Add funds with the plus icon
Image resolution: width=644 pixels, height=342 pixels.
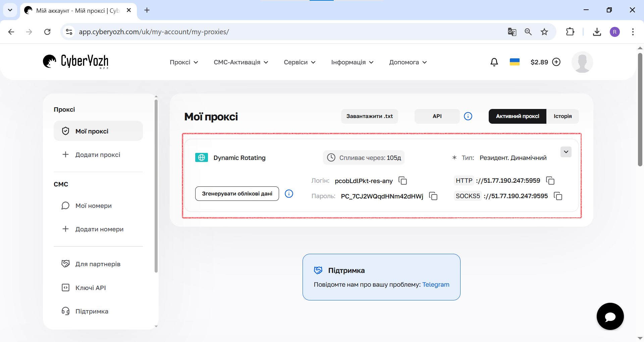click(x=556, y=62)
